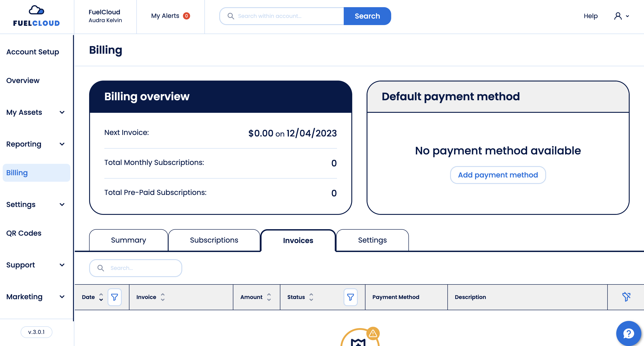Screen dimensions: 644x346
Task: Open My Alerts
Action: pyautogui.click(x=165, y=16)
